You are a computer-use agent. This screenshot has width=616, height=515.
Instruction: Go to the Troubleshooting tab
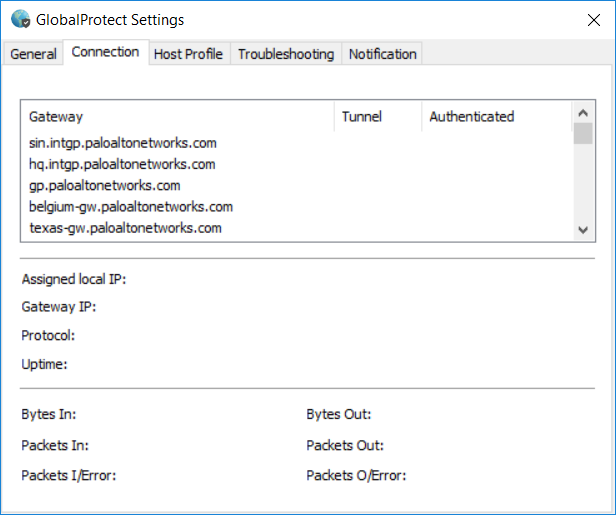[x=286, y=54]
